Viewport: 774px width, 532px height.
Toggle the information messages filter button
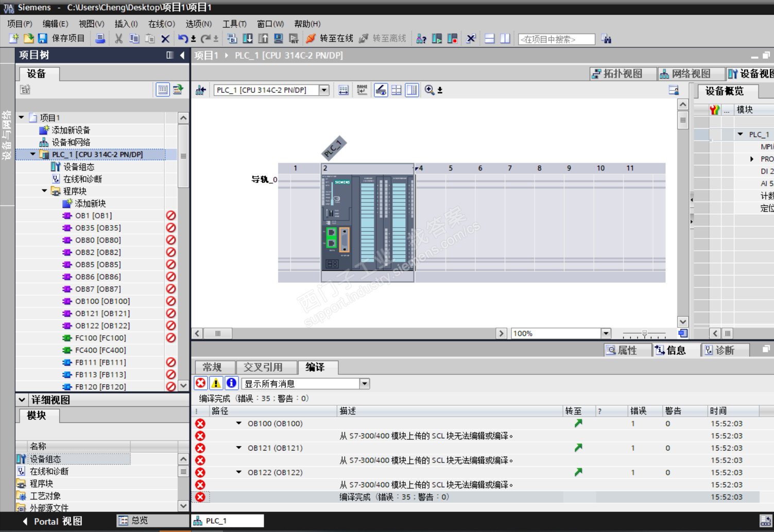[232, 383]
